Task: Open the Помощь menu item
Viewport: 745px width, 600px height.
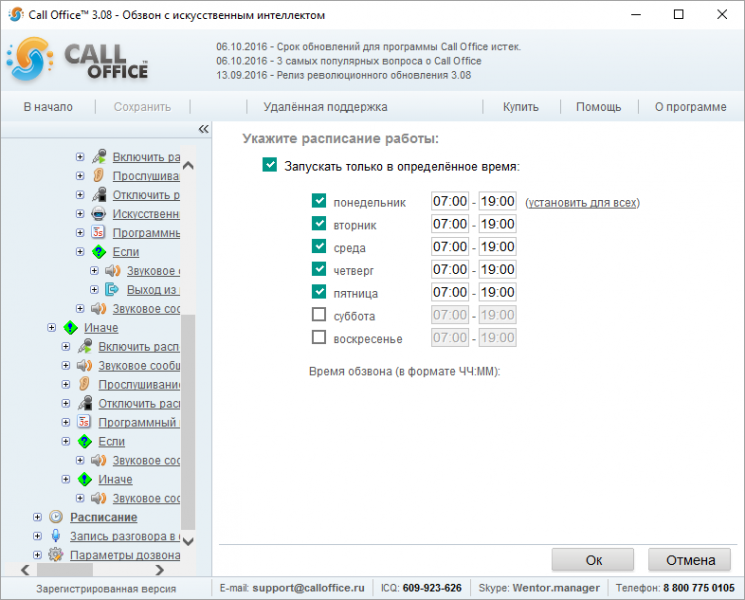Action: coord(598,107)
